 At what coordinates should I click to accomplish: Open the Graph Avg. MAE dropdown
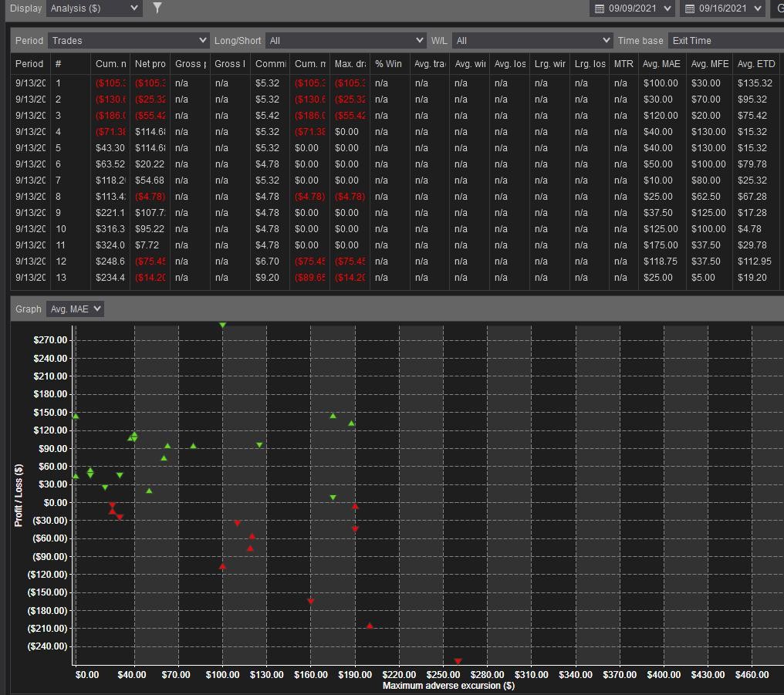pyautogui.click(x=75, y=309)
